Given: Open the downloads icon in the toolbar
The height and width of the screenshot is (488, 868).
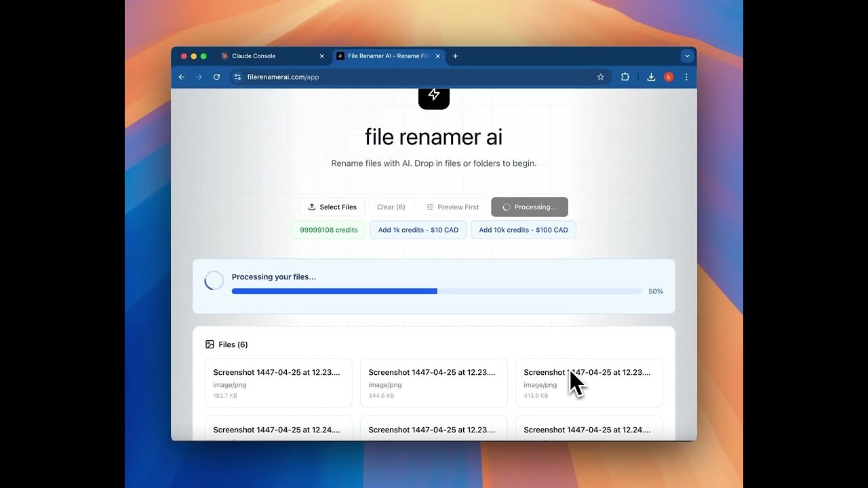Looking at the screenshot, I should (650, 77).
